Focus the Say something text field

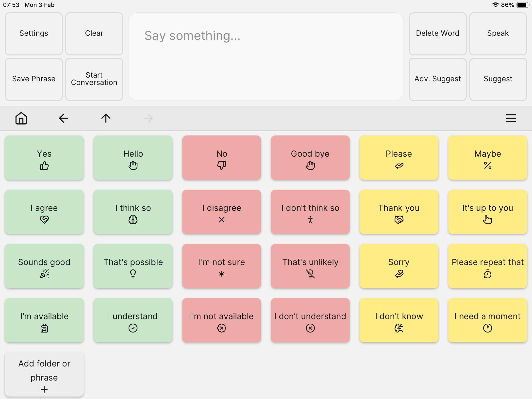click(x=266, y=57)
